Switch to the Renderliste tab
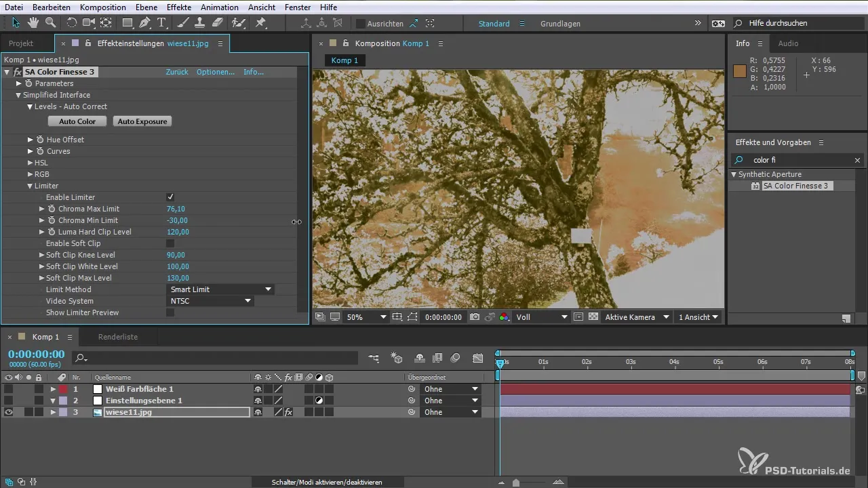The height and width of the screenshot is (488, 868). click(117, 337)
